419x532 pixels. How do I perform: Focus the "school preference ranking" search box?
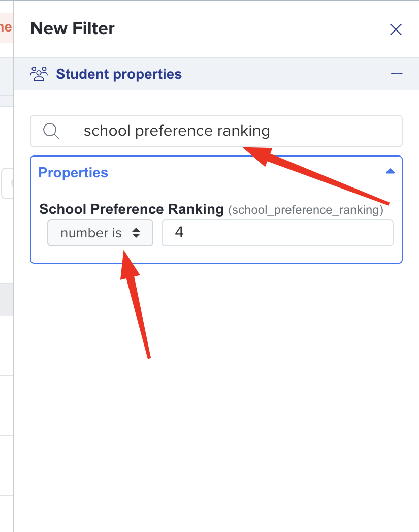pyautogui.click(x=216, y=131)
